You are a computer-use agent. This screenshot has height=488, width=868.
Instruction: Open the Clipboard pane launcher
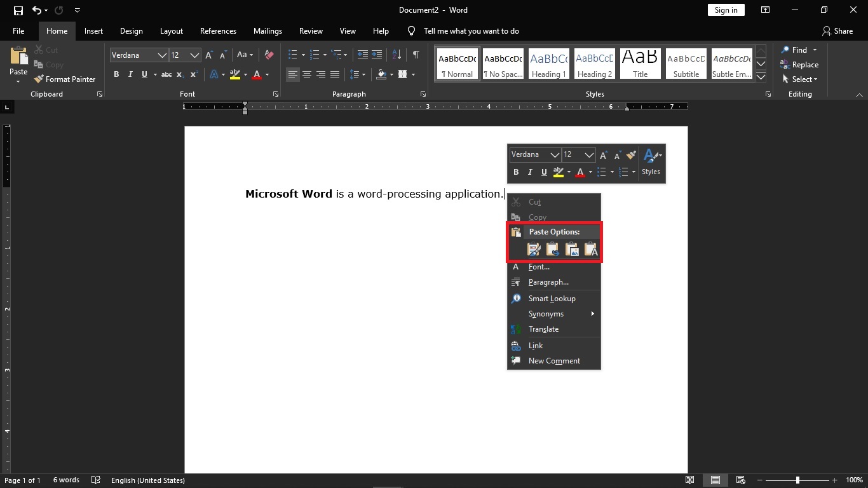pyautogui.click(x=100, y=94)
